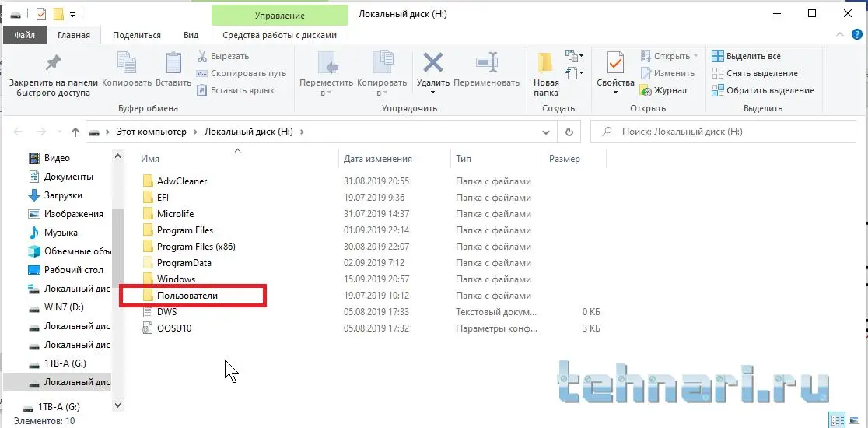Click the Копировать clipboard button
Image resolution: width=868 pixels, height=428 pixels.
tap(127, 70)
